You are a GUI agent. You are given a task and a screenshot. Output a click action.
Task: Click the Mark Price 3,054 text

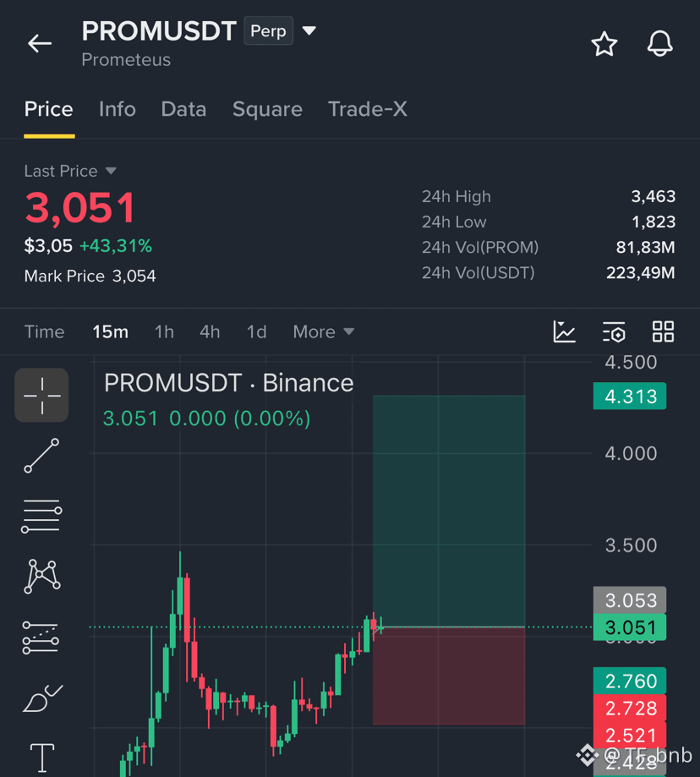tap(90, 276)
